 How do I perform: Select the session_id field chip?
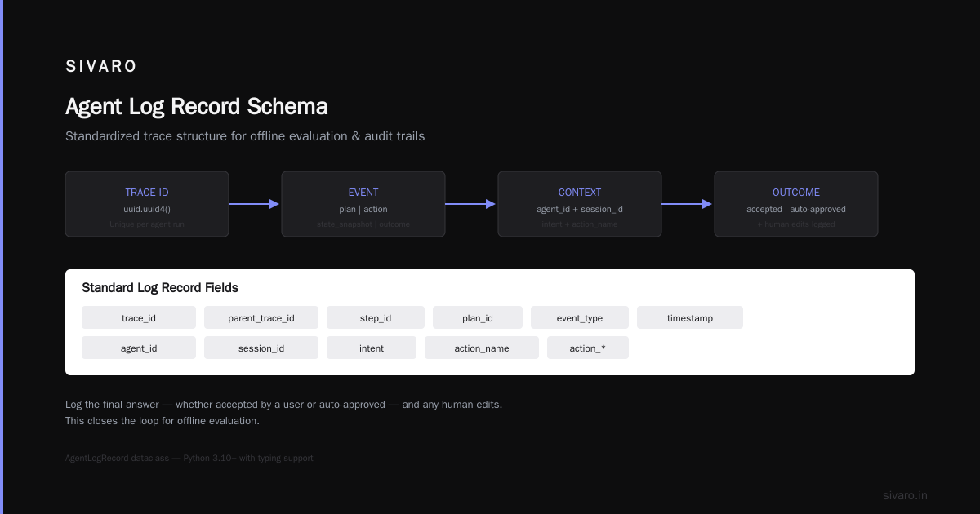coord(261,348)
